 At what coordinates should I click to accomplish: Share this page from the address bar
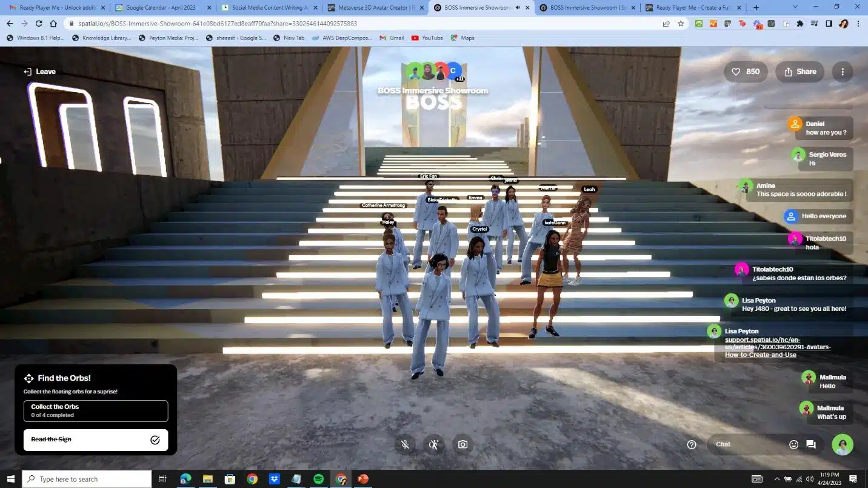click(666, 24)
